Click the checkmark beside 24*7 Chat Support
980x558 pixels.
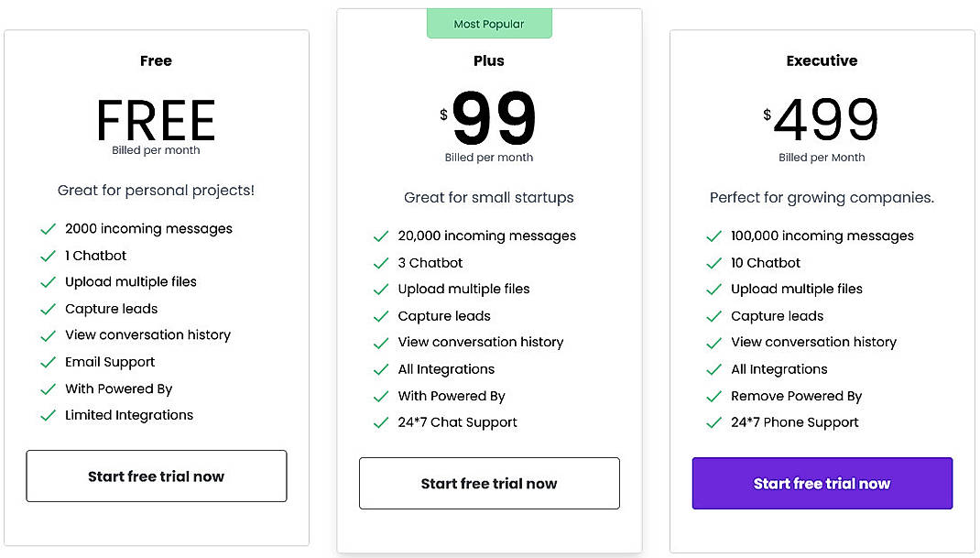click(x=381, y=422)
